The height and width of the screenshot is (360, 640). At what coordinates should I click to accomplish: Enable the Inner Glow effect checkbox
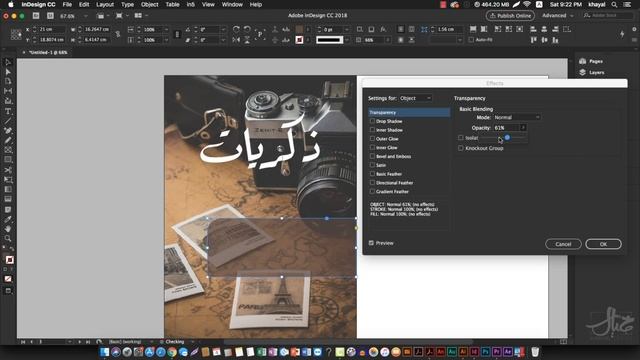click(x=372, y=147)
